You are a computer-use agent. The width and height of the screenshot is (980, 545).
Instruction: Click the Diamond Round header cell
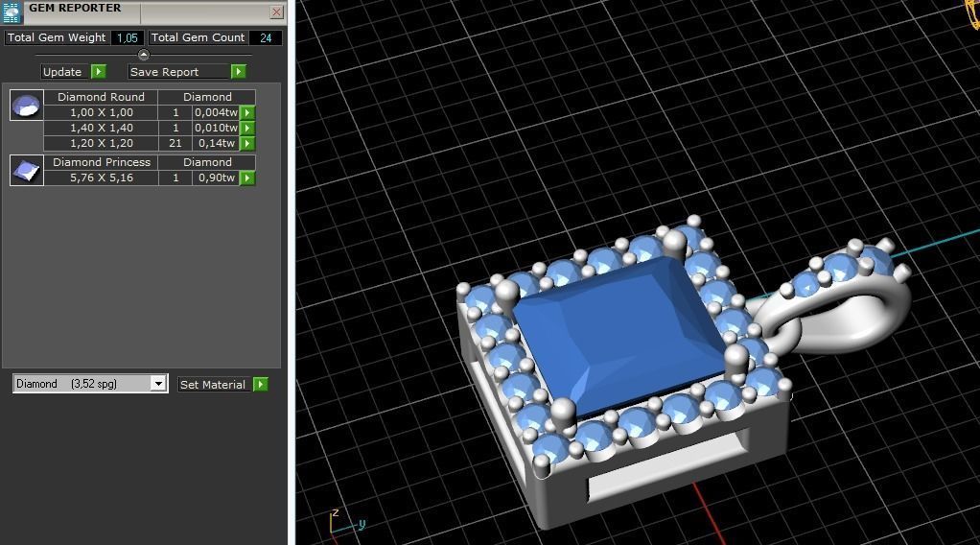click(x=101, y=97)
